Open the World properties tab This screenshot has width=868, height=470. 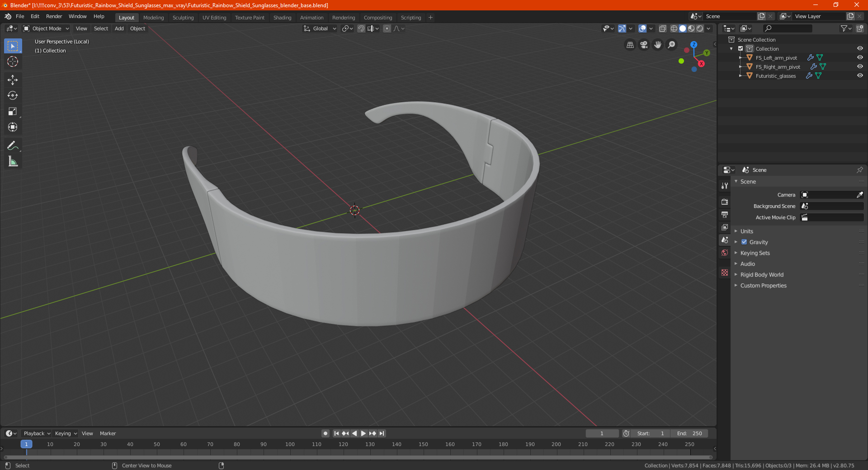coord(725,253)
